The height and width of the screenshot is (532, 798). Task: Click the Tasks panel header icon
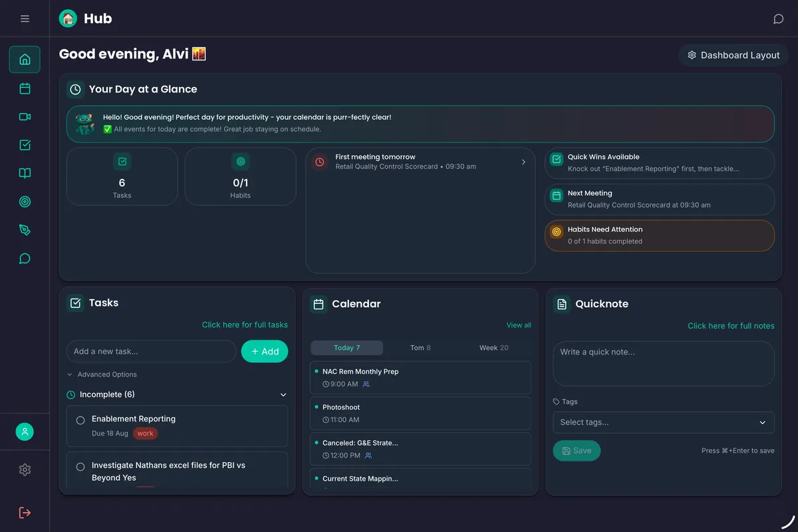tap(76, 303)
